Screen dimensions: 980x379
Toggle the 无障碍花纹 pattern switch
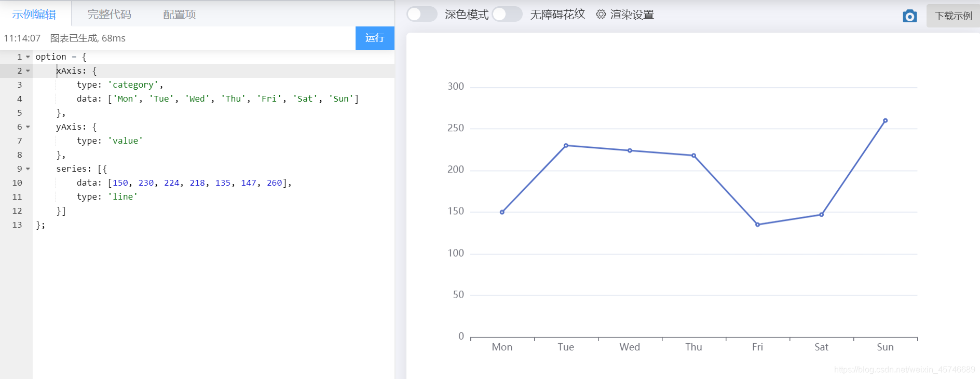(x=507, y=14)
